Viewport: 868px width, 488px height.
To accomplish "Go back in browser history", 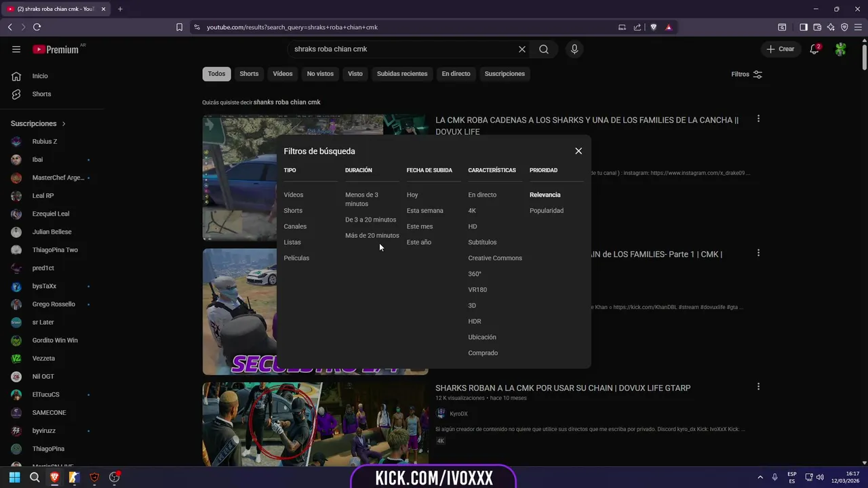I will (x=9, y=27).
